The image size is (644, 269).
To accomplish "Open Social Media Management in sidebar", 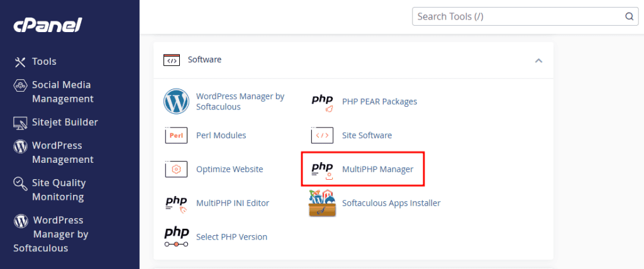I will point(63,92).
